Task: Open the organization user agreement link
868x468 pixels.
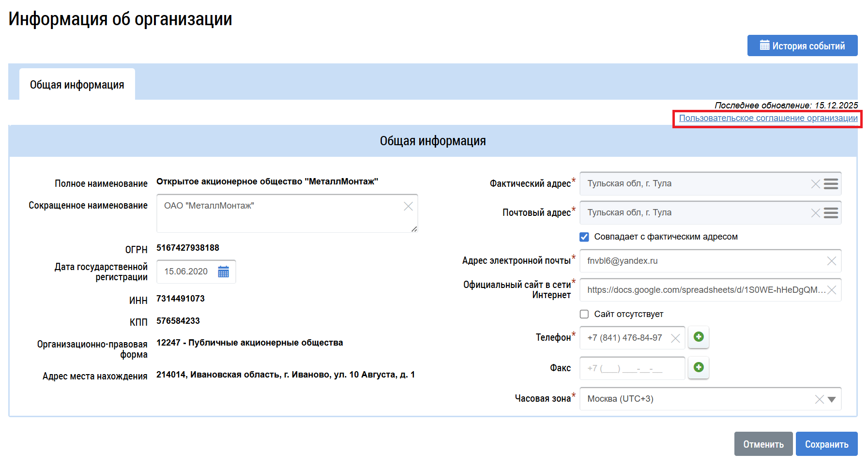Action: click(768, 118)
